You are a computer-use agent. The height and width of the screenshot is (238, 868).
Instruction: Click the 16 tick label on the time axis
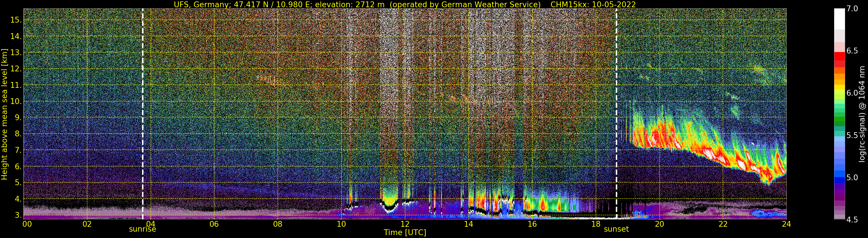pyautogui.click(x=532, y=224)
